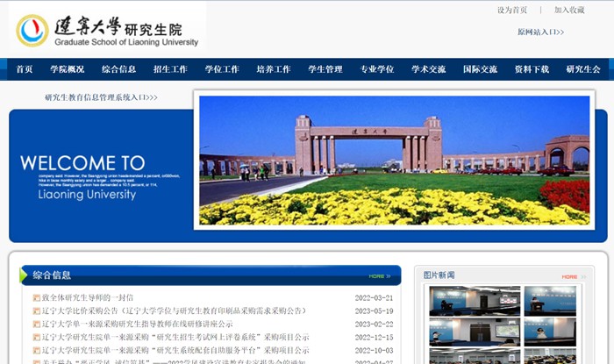This screenshot has width=614, height=364.
Task: Open 辽宁大学单一来源采购研究生指导教师在线研修讲座公示
Action: tap(138, 324)
